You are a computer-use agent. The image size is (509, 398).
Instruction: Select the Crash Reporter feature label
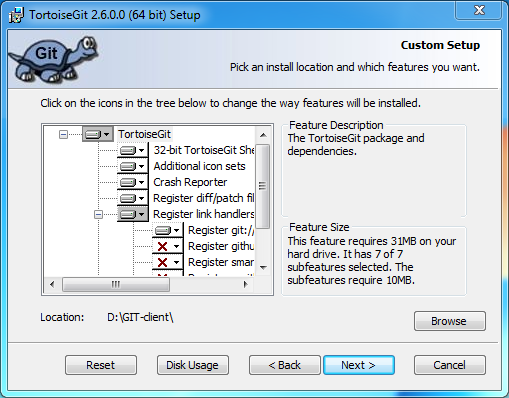(x=190, y=182)
